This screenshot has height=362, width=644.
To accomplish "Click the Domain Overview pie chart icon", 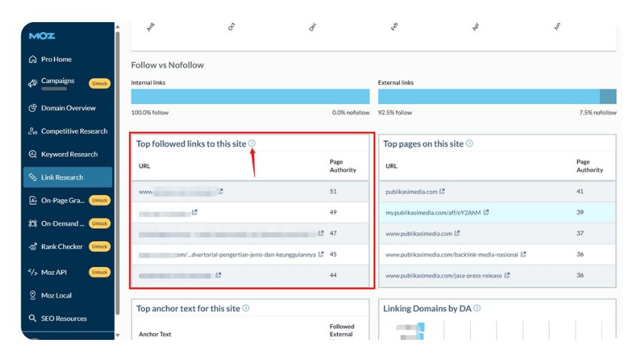I will [33, 108].
